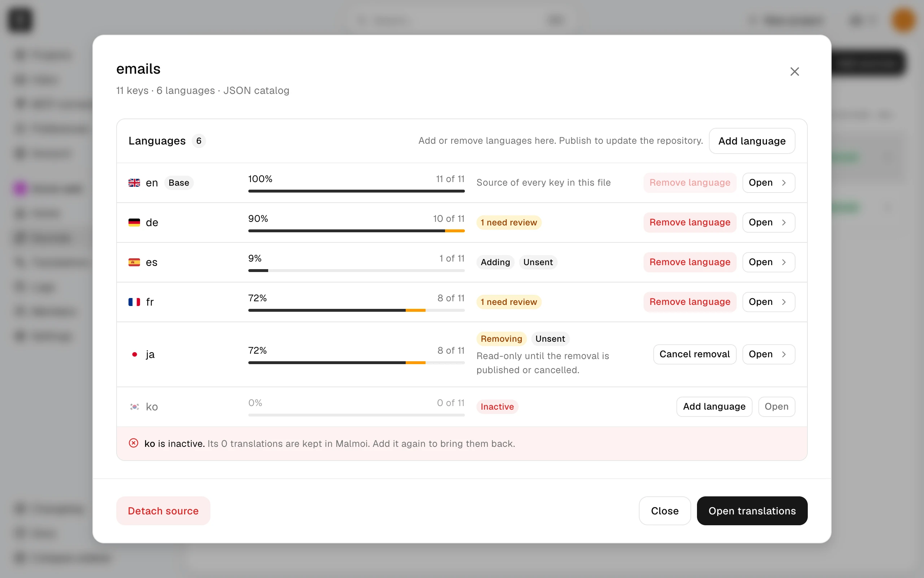
Task: Click the de 90% progress bar
Action: point(356,231)
